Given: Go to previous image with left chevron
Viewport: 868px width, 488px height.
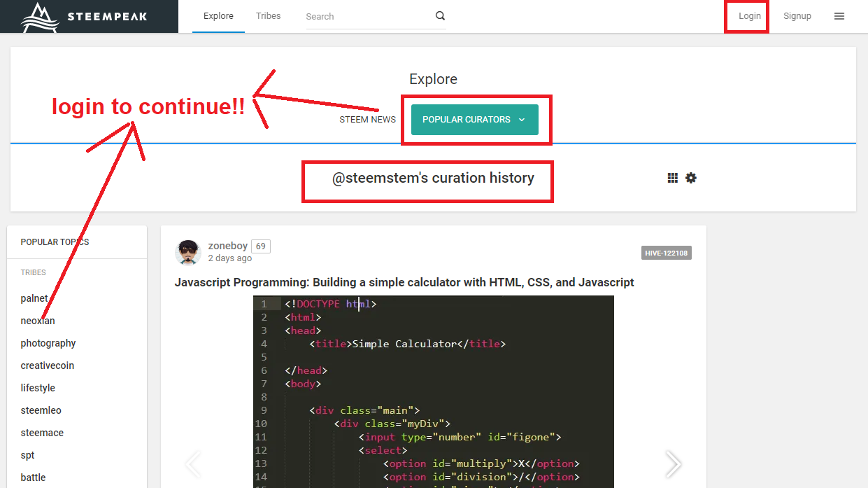Looking at the screenshot, I should (x=193, y=463).
